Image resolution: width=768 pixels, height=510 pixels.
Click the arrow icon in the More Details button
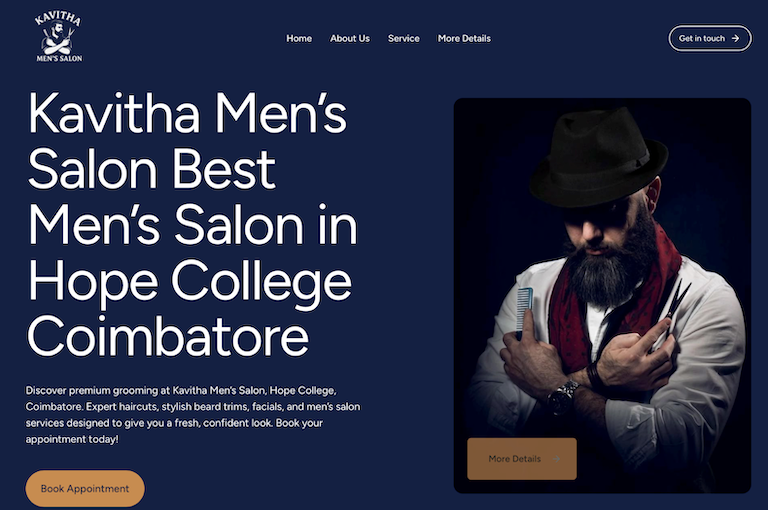click(x=556, y=459)
